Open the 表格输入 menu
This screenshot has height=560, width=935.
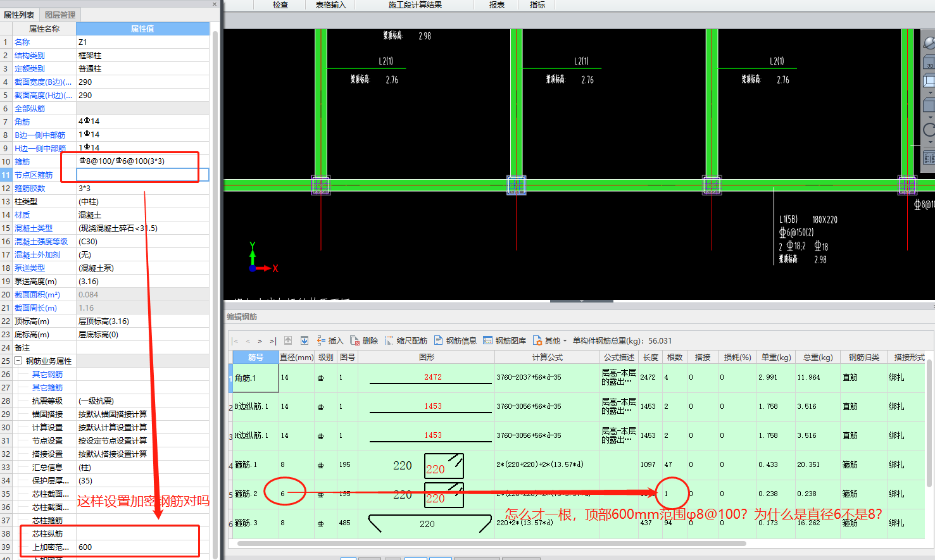(330, 5)
